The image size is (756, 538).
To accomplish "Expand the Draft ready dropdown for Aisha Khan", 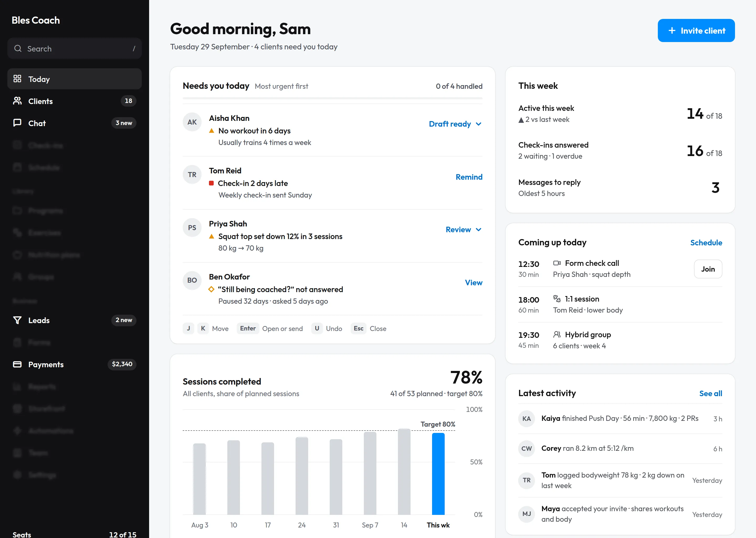I will coord(455,124).
